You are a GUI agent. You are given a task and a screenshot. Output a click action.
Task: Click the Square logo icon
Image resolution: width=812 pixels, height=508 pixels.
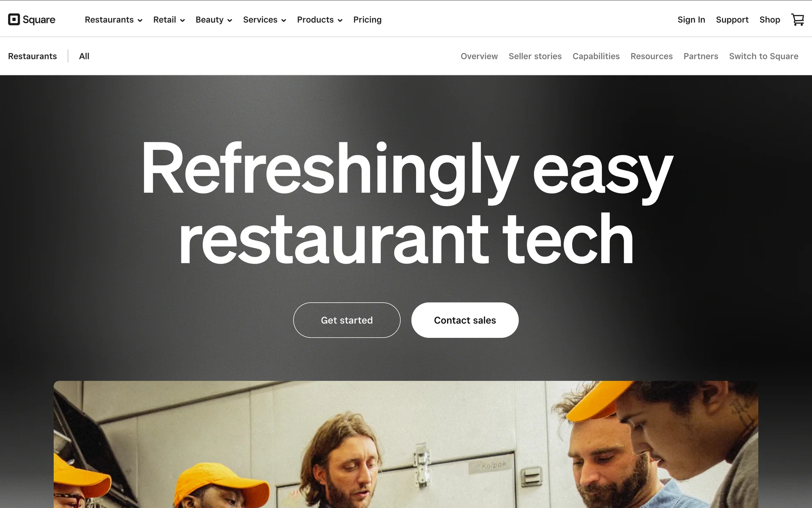coord(14,19)
